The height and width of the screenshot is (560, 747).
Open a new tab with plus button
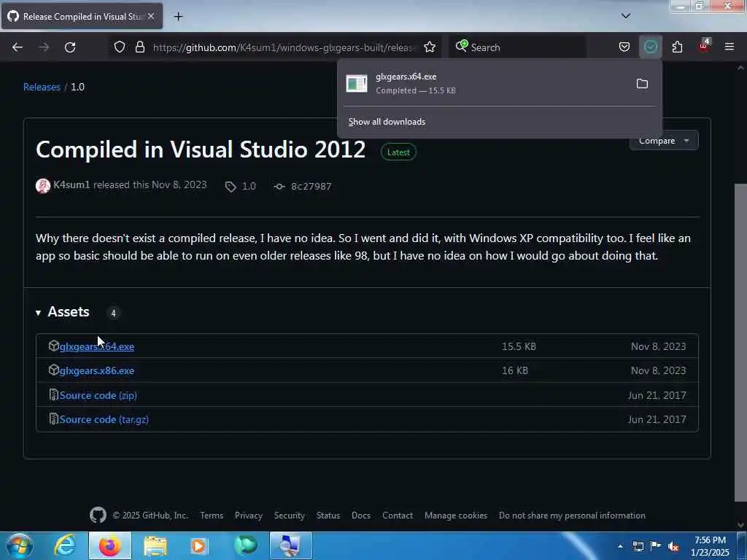tap(178, 17)
